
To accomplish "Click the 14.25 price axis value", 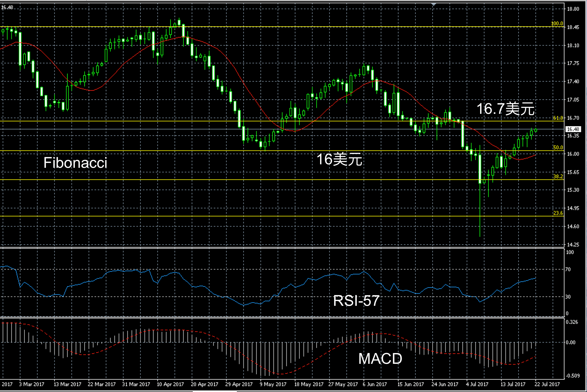I will [x=573, y=245].
